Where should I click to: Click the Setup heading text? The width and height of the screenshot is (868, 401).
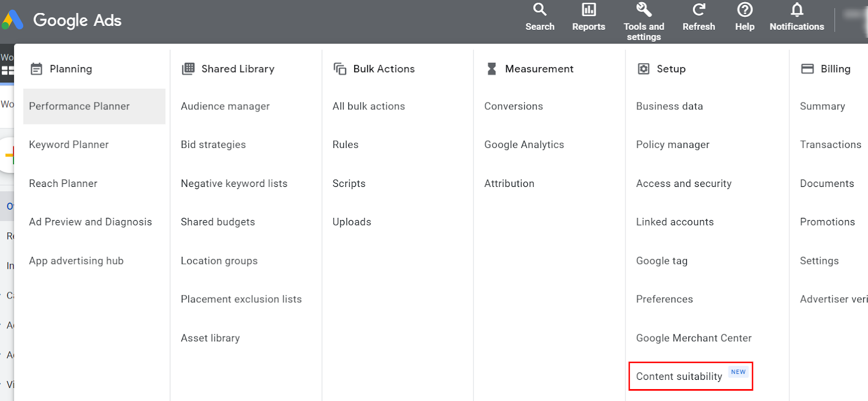pos(671,69)
